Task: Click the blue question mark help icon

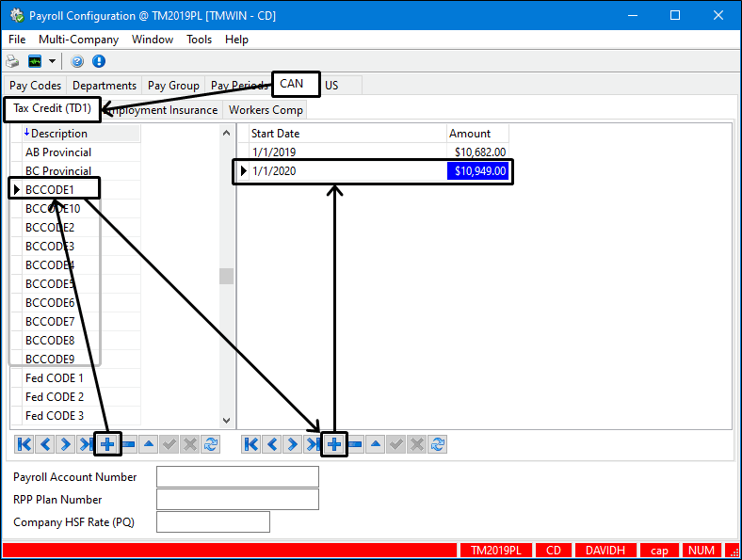Action: click(x=77, y=61)
